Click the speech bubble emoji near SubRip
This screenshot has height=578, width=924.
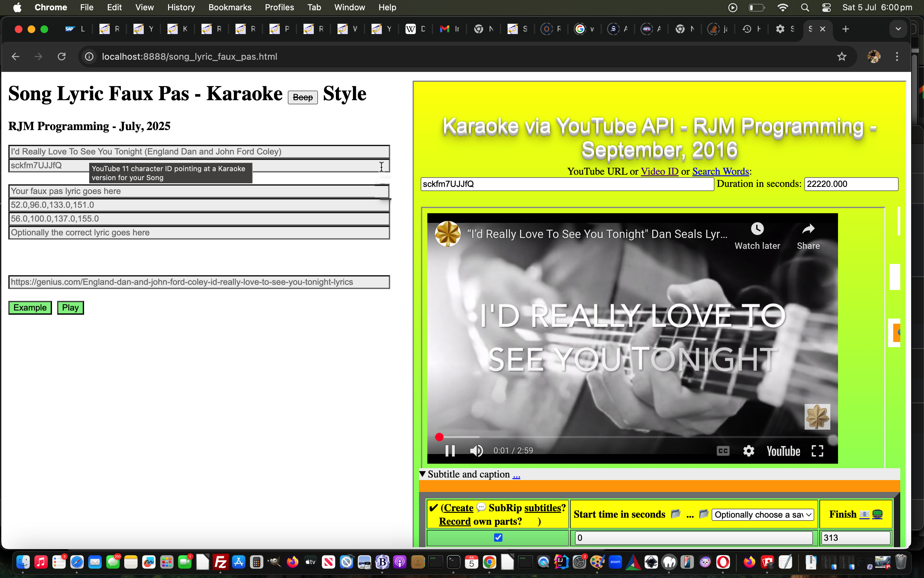pos(481,507)
